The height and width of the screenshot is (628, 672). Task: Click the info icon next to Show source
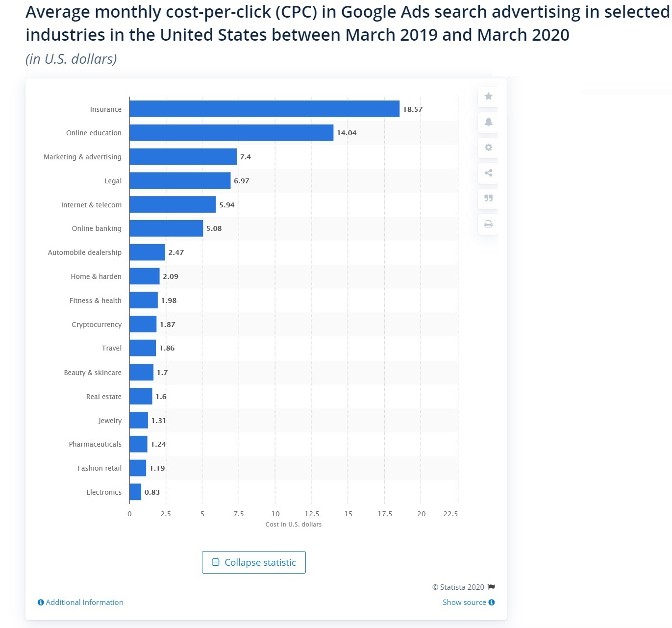[492, 602]
